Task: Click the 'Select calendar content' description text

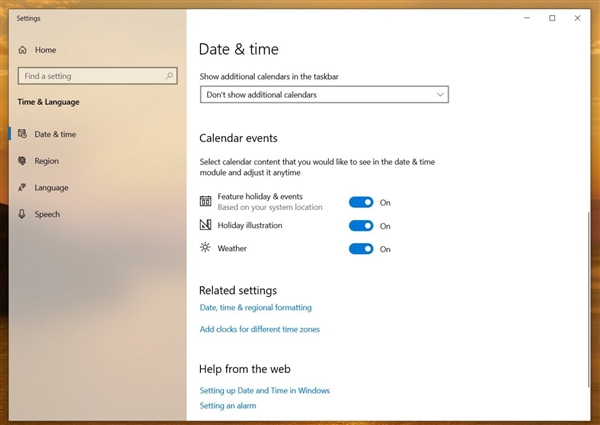Action: tap(317, 167)
